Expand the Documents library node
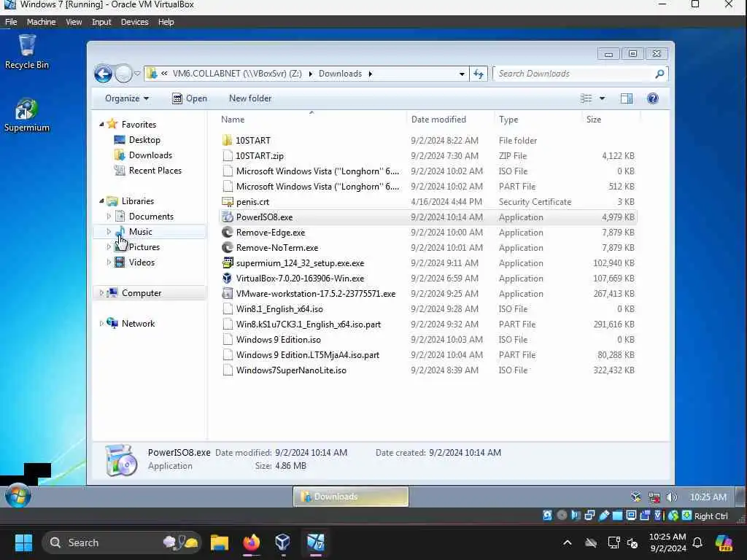 [109, 216]
